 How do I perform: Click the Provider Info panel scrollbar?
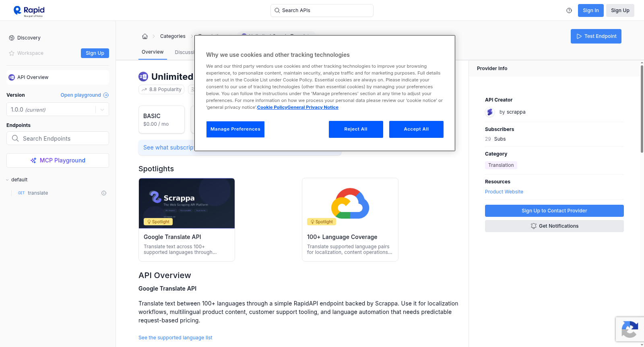[642, 109]
